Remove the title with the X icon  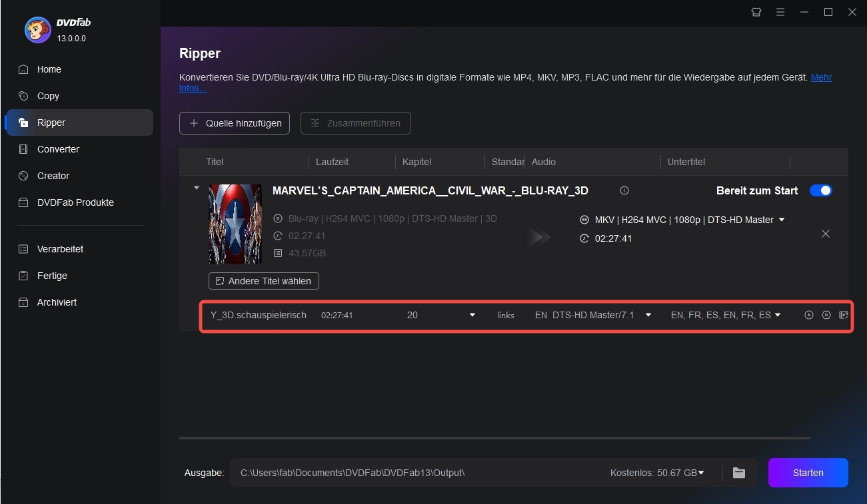826,234
